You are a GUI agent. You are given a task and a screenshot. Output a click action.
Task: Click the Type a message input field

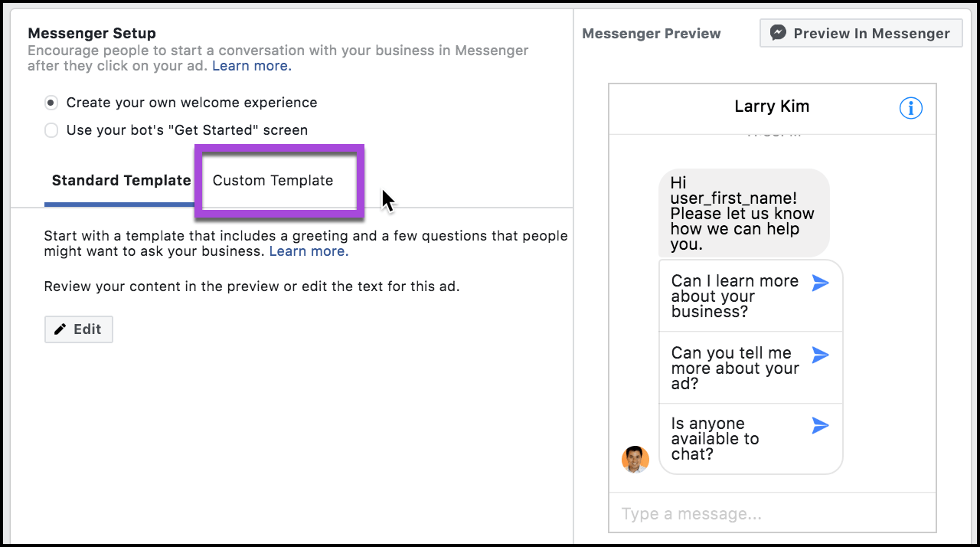(x=772, y=513)
